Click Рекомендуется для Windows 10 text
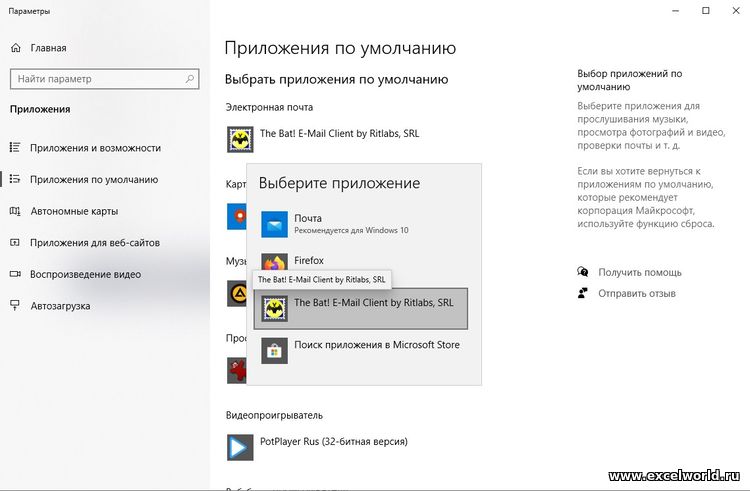750x491 pixels. tap(351, 230)
